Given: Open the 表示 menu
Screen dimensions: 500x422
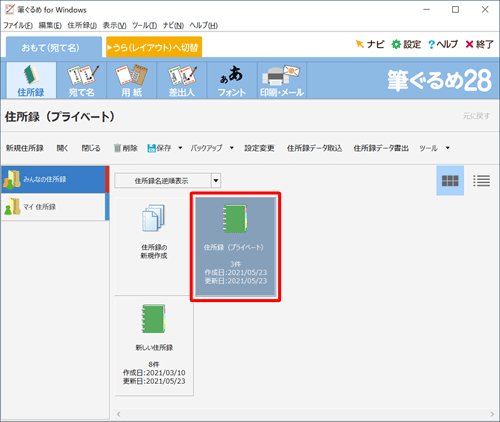Looking at the screenshot, I should click(x=114, y=25).
